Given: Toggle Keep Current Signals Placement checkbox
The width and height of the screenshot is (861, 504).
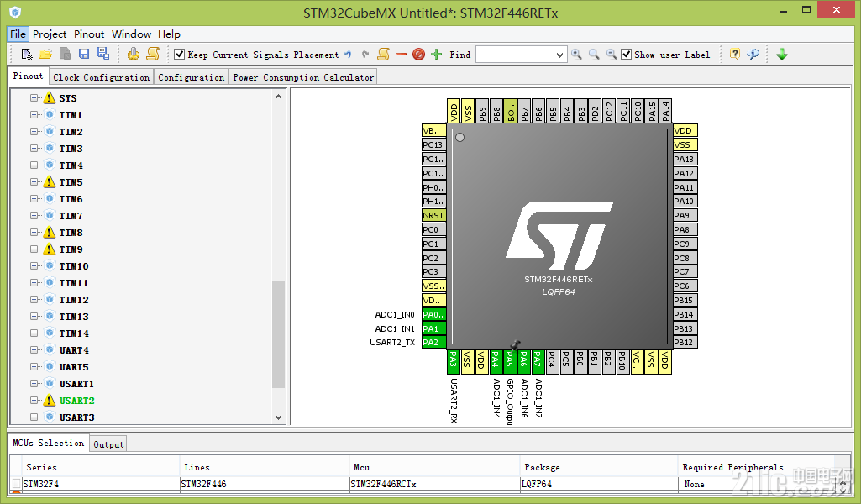Looking at the screenshot, I should 179,55.
